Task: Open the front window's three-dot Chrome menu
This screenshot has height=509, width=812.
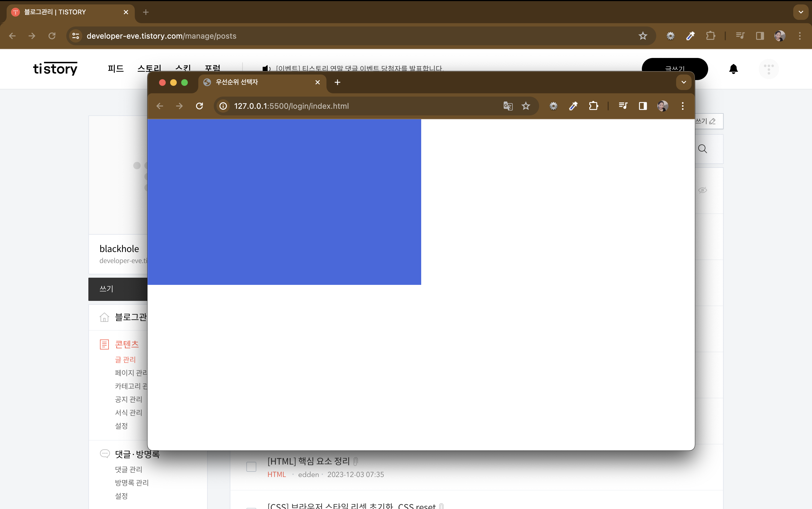Action: [x=683, y=106]
